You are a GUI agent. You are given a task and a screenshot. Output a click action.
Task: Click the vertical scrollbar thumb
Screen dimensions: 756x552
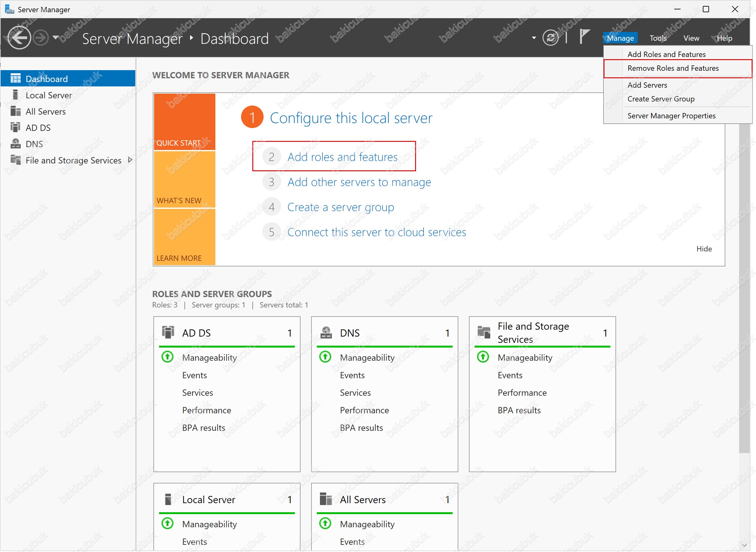tap(744, 288)
